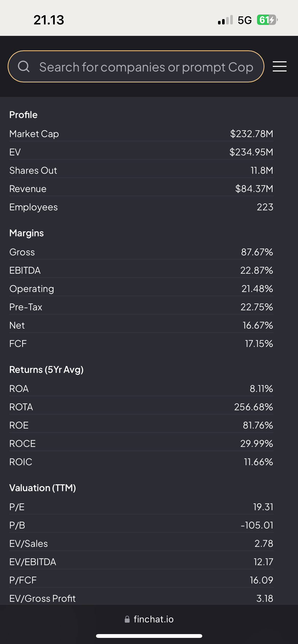The height and width of the screenshot is (644, 298).
Task: Open the finchat.io address bar
Action: [153, 619]
